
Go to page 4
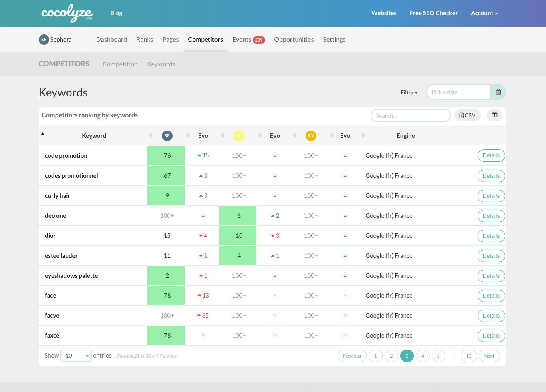coord(423,356)
